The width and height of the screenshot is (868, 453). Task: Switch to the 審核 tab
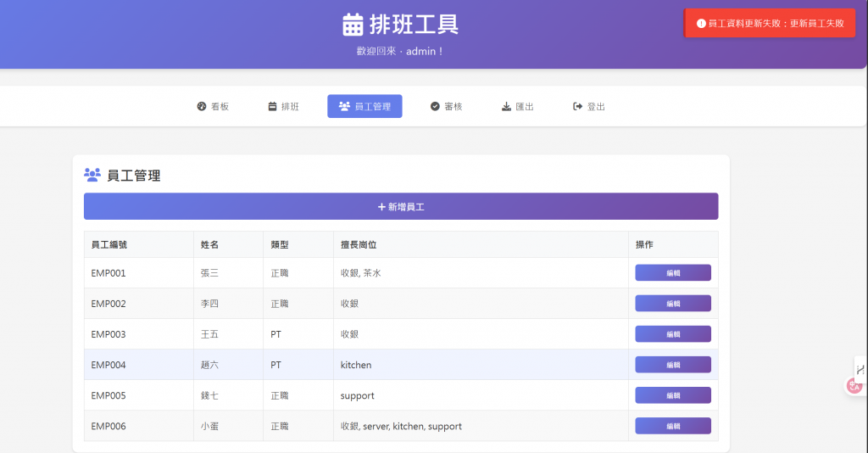click(x=446, y=106)
